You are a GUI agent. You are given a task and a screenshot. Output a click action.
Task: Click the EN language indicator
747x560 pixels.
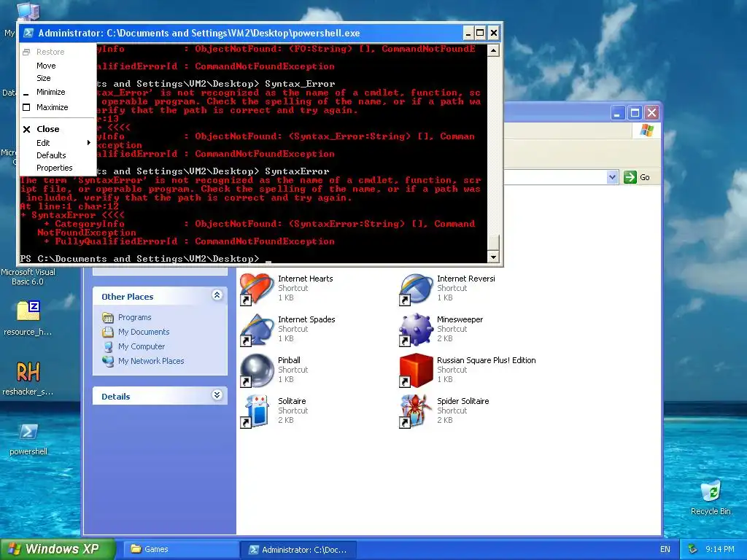[x=665, y=549]
